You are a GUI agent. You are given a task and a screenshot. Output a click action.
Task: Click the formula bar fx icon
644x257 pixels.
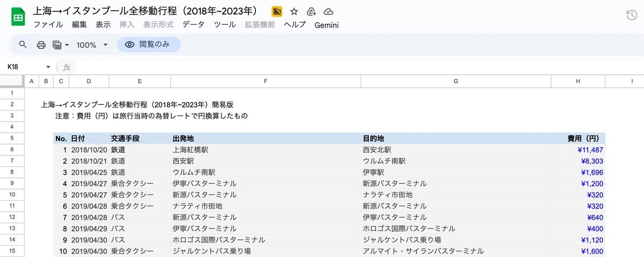pos(67,67)
